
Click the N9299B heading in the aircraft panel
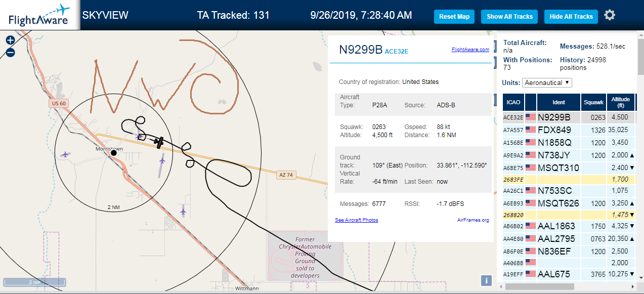(361, 49)
